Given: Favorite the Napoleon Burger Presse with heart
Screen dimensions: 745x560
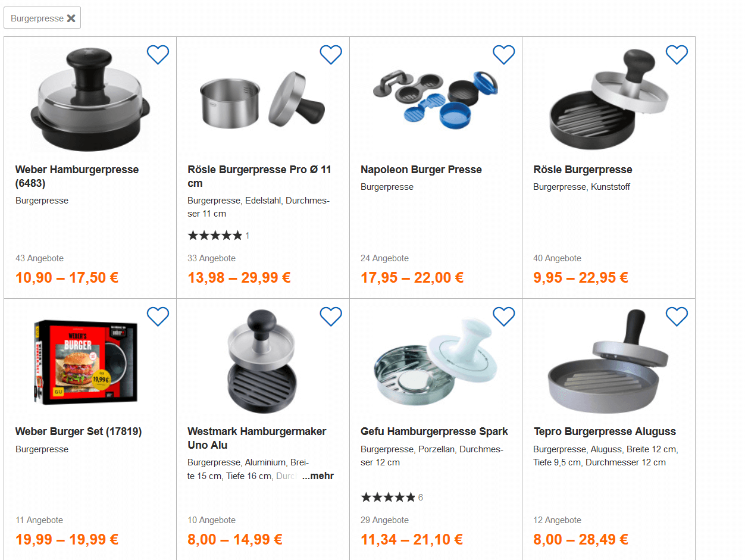Looking at the screenshot, I should tap(503, 55).
